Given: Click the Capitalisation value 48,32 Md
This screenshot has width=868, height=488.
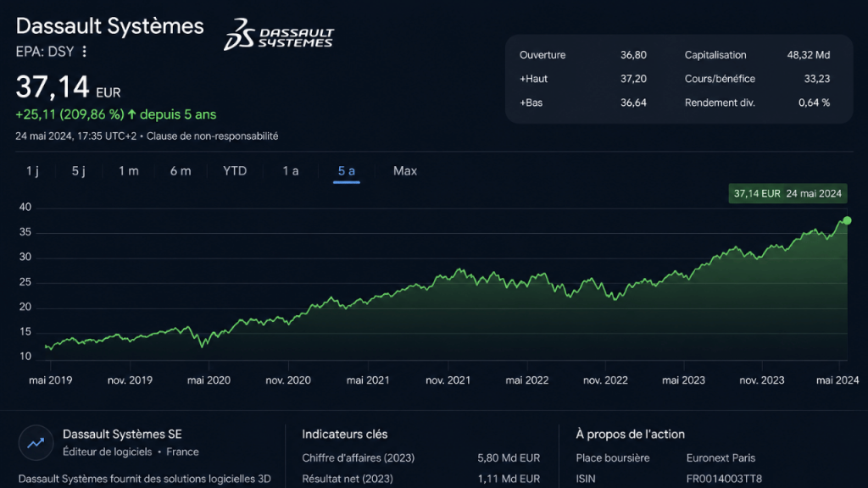Looking at the screenshot, I should tap(808, 55).
